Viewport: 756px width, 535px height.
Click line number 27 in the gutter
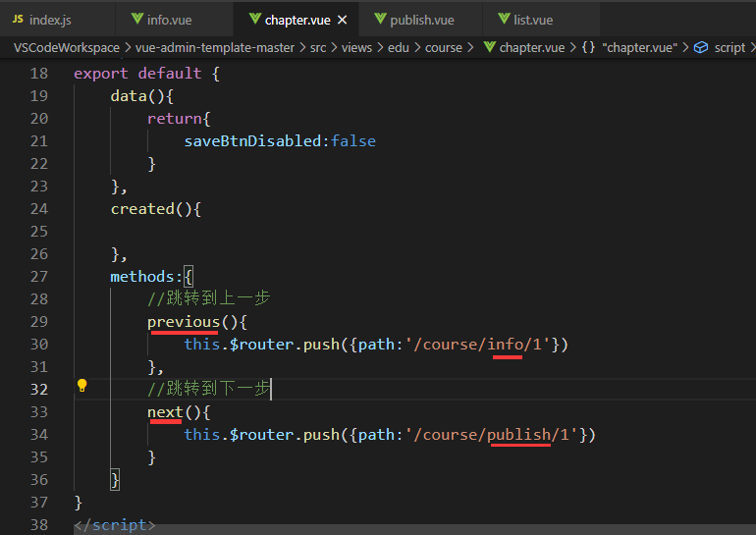coord(39,277)
